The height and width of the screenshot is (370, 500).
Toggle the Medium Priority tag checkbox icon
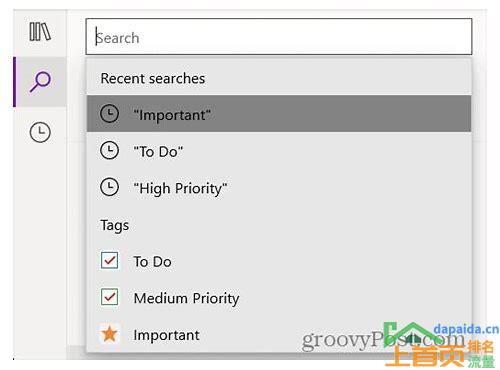pos(109,297)
